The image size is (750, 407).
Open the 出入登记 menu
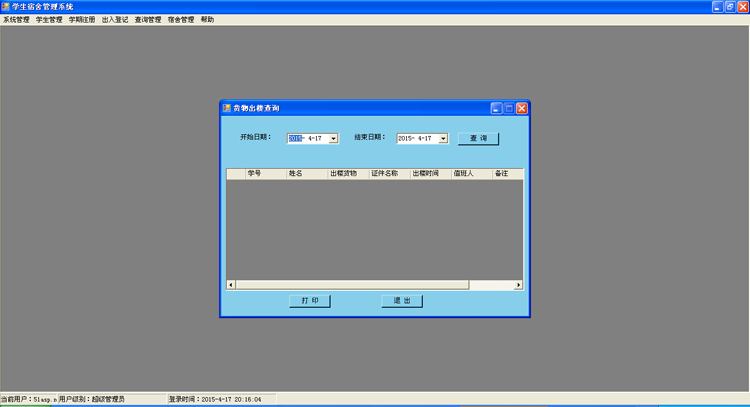coord(115,20)
